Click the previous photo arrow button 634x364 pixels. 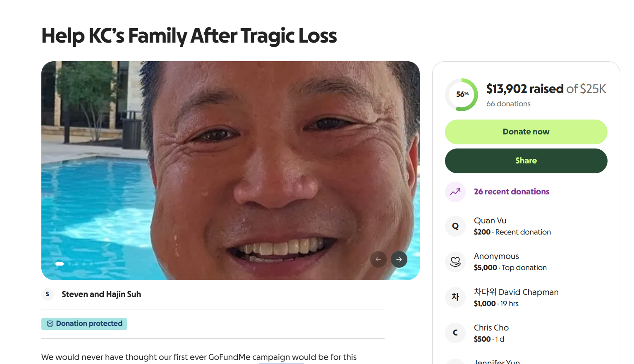point(378,259)
